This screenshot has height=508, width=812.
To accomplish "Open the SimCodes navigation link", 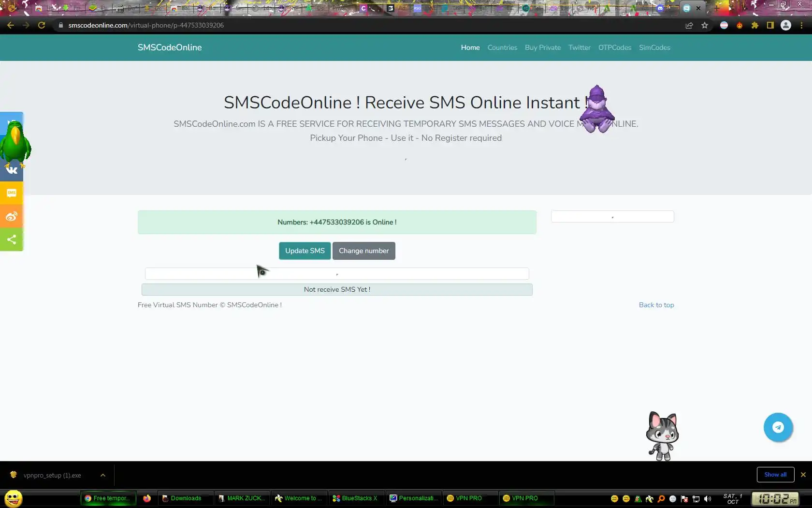I will 654,47.
